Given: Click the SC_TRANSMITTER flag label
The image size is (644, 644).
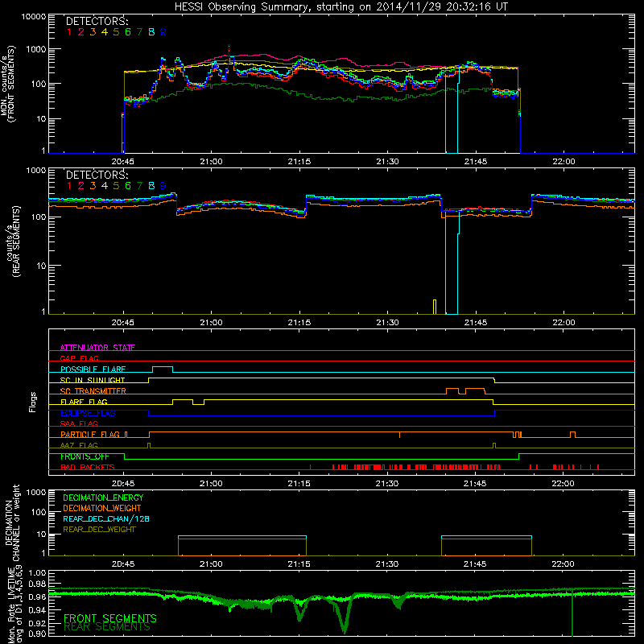Looking at the screenshot, I should point(93,390).
